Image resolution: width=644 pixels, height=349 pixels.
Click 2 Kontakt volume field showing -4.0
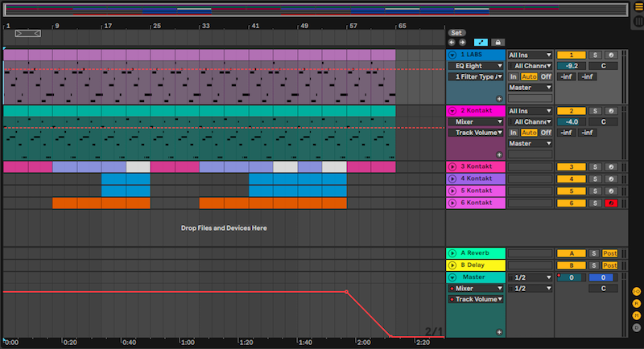pos(572,121)
